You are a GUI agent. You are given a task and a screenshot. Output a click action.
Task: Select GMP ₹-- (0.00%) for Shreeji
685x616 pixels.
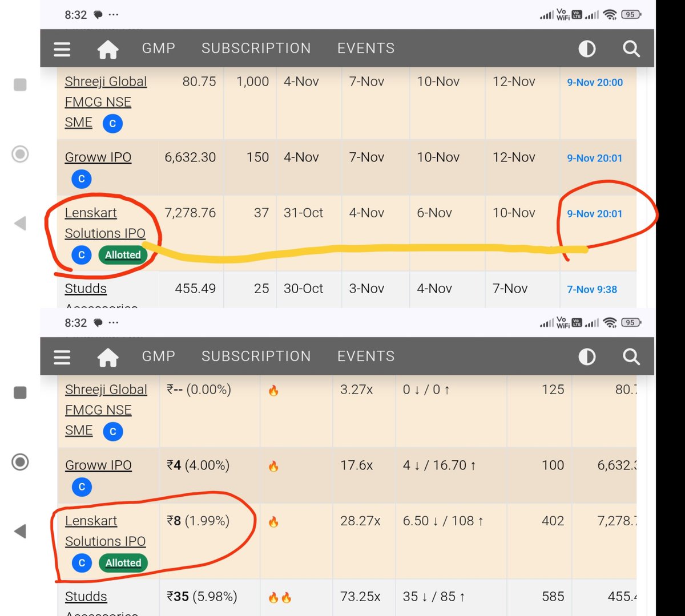click(x=199, y=390)
